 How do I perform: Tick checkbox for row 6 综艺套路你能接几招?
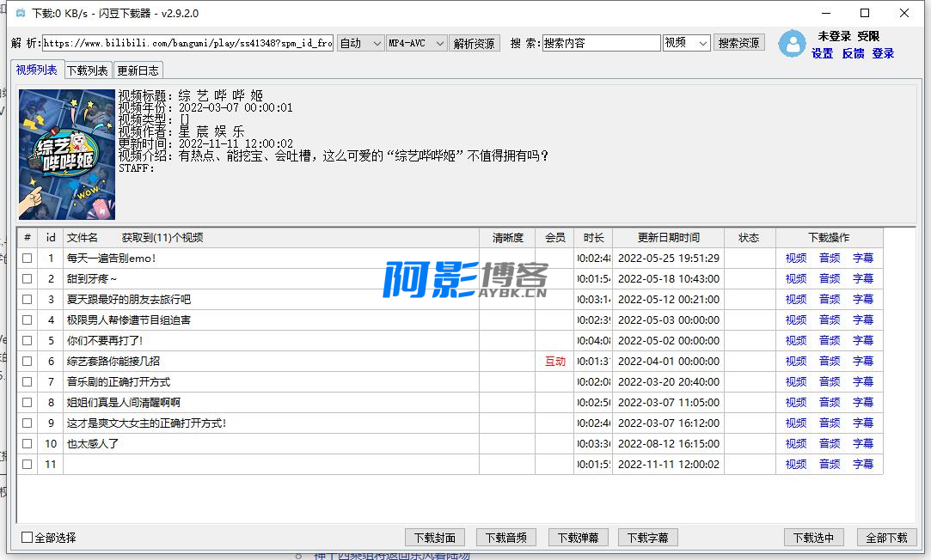pyautogui.click(x=28, y=362)
